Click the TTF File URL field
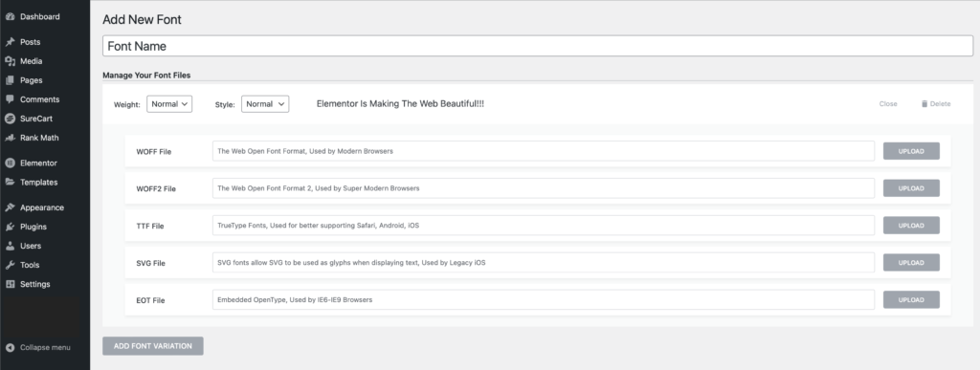The width and height of the screenshot is (980, 370). pos(544,226)
